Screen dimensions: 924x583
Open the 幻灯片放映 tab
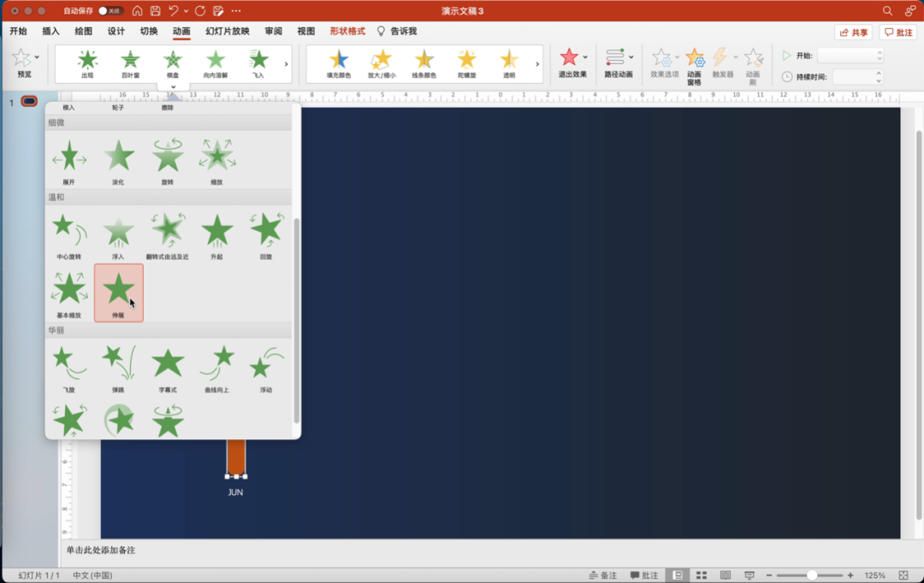[x=228, y=32]
